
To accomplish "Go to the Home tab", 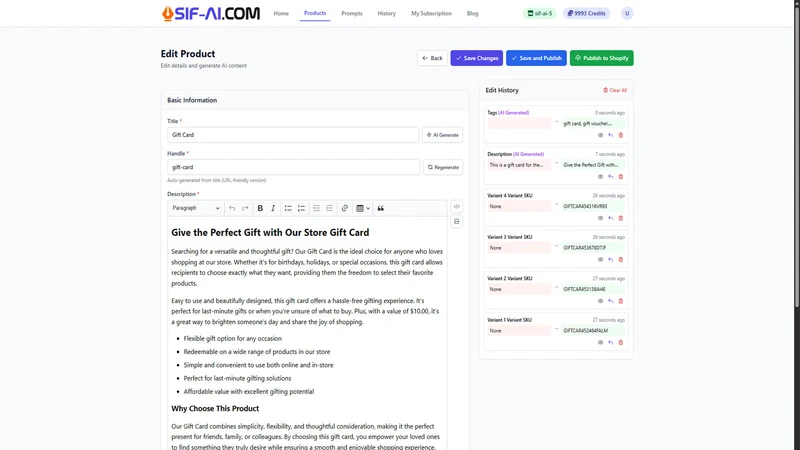I will pyautogui.click(x=281, y=13).
